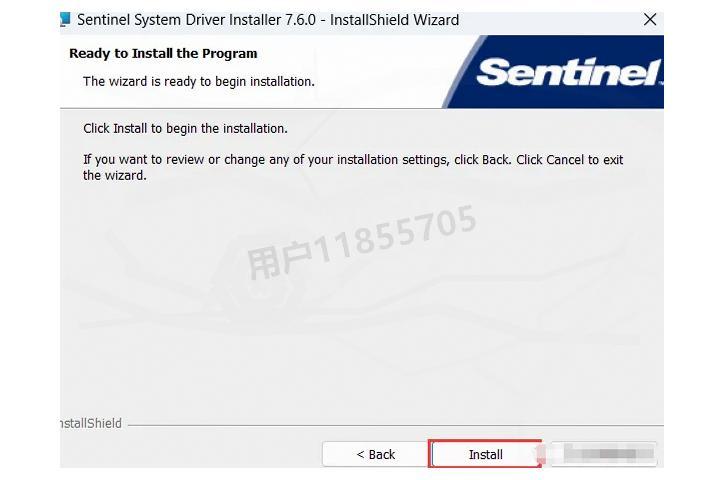Click the horizontal separator line above buttons
The image size is (724, 480).
[x=396, y=425]
